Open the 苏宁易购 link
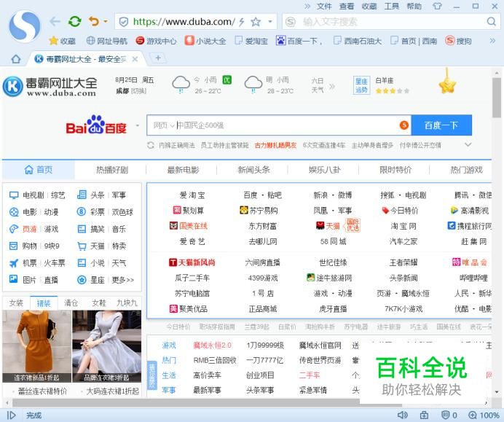 (259, 211)
